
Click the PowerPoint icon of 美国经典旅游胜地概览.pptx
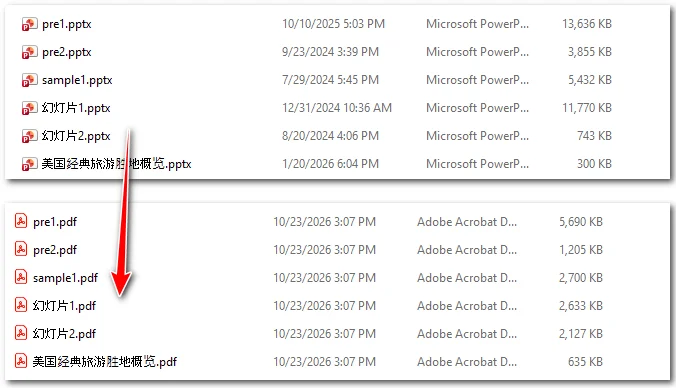[x=29, y=164]
